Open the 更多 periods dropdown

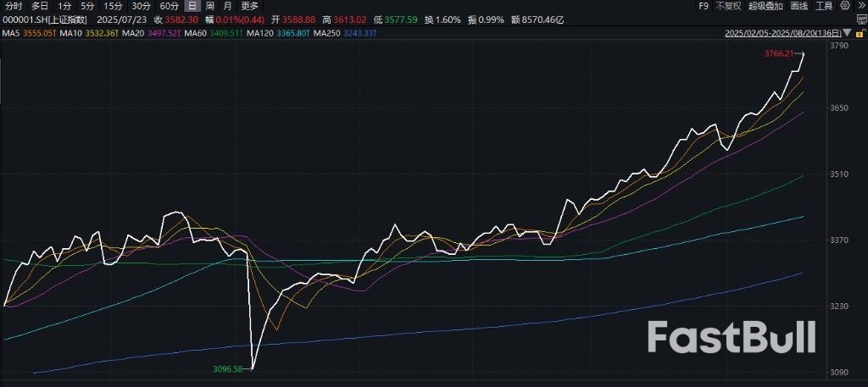[x=249, y=6]
